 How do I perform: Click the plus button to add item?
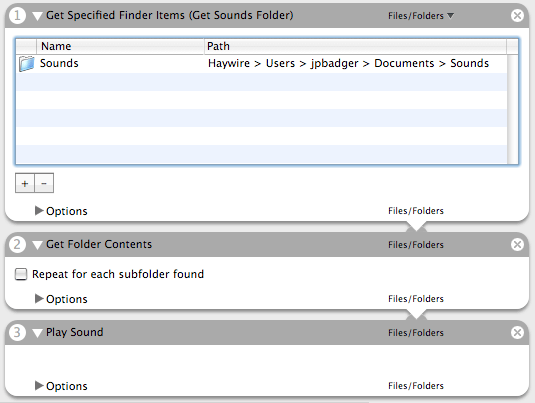(x=25, y=183)
